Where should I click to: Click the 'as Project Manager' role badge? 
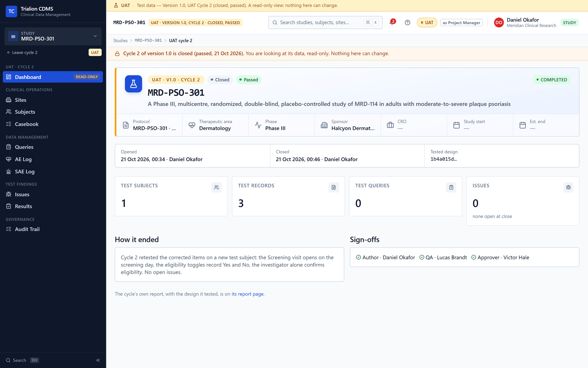coord(461,22)
